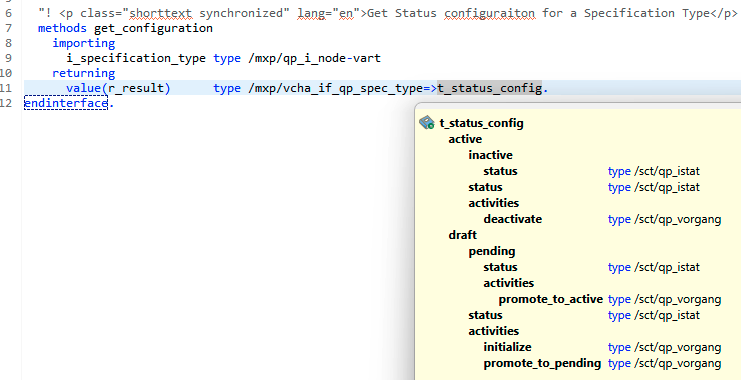Click '/mxp/vcha_if_qp_spec_type' in line 11

[335, 88]
